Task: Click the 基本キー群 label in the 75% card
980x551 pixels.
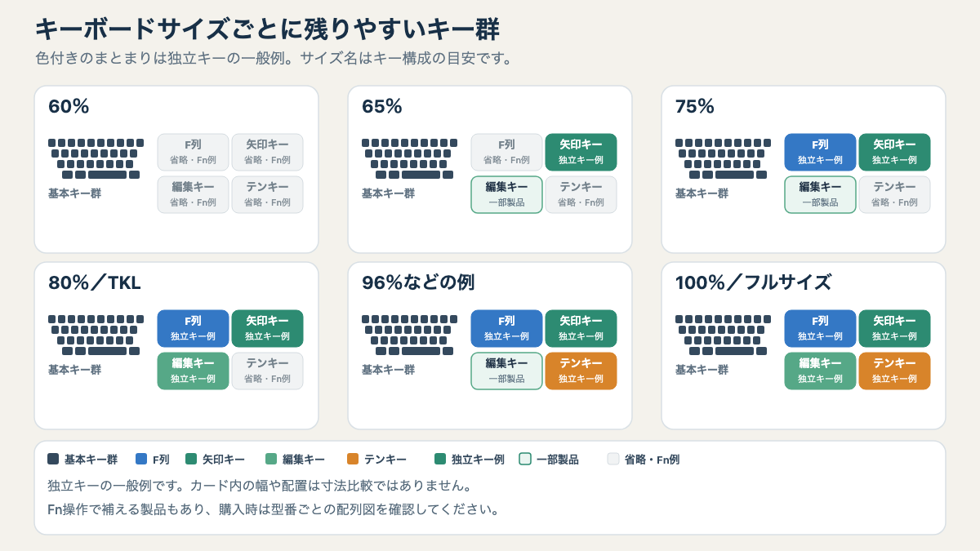Action: 702,193
